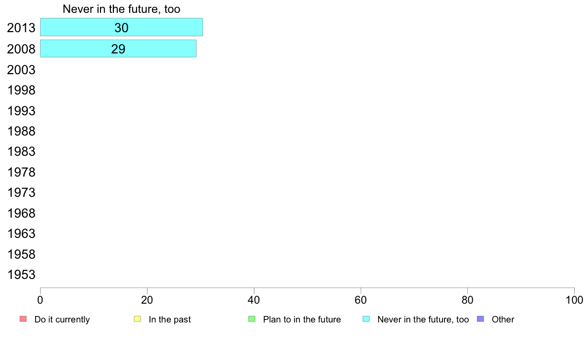The image size is (588, 364).
Task: Click the 60 axis tick label
Action: click(x=361, y=300)
